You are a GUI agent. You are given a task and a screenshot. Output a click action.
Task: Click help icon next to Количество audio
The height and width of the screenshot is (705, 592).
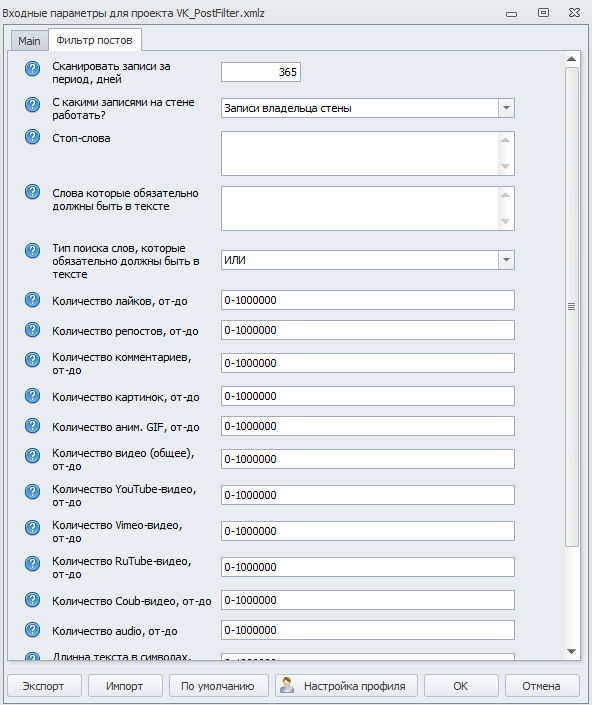click(32, 630)
